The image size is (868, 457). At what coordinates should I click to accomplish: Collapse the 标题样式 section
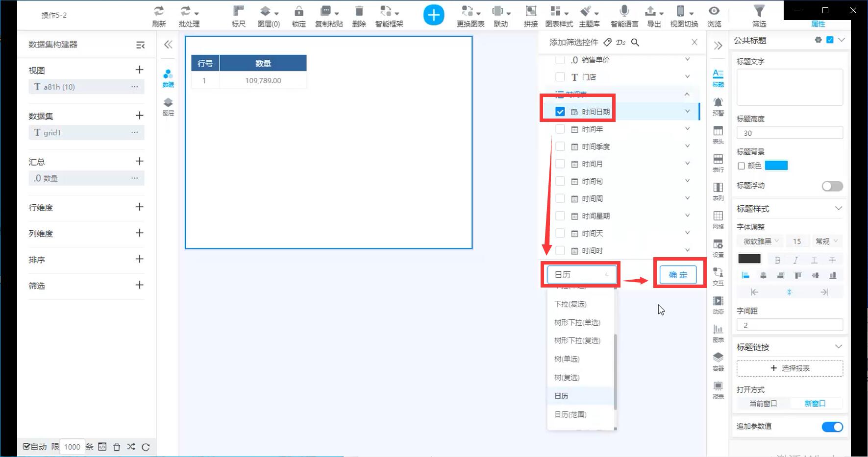838,209
